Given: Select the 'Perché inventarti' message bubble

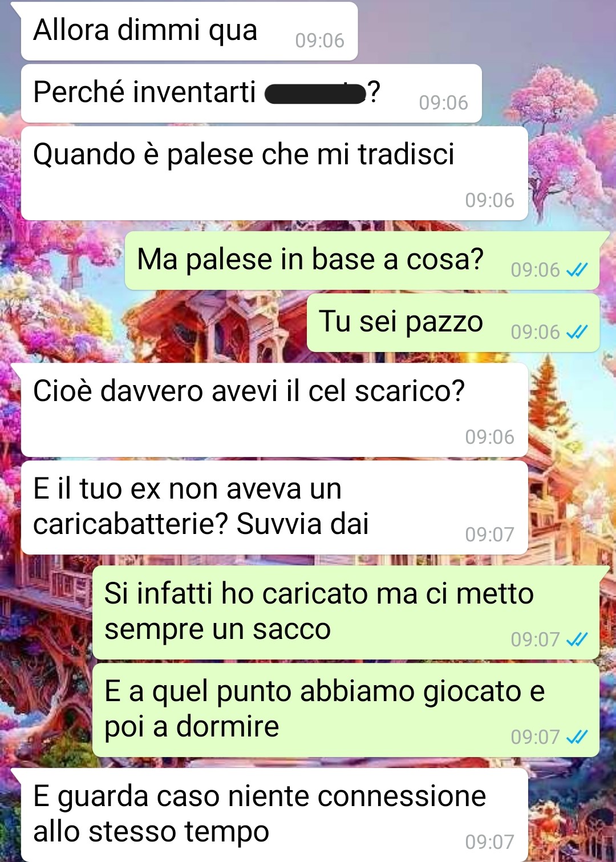Looking at the screenshot, I should click(251, 94).
